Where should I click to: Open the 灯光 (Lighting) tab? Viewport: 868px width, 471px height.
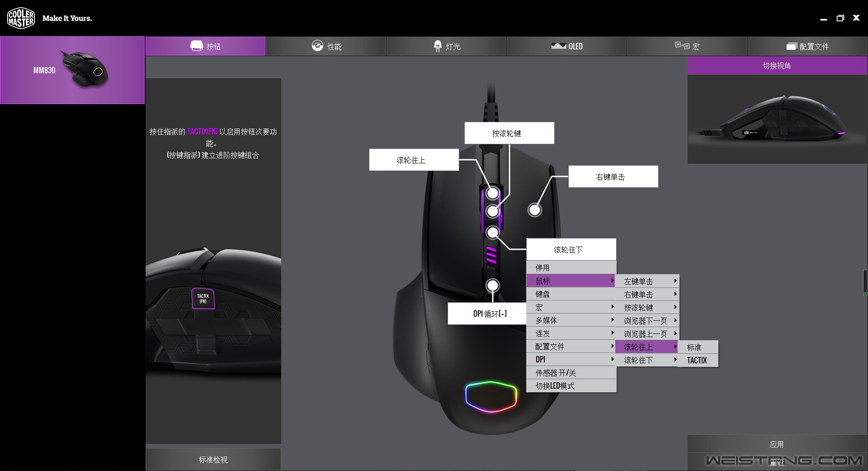point(446,46)
